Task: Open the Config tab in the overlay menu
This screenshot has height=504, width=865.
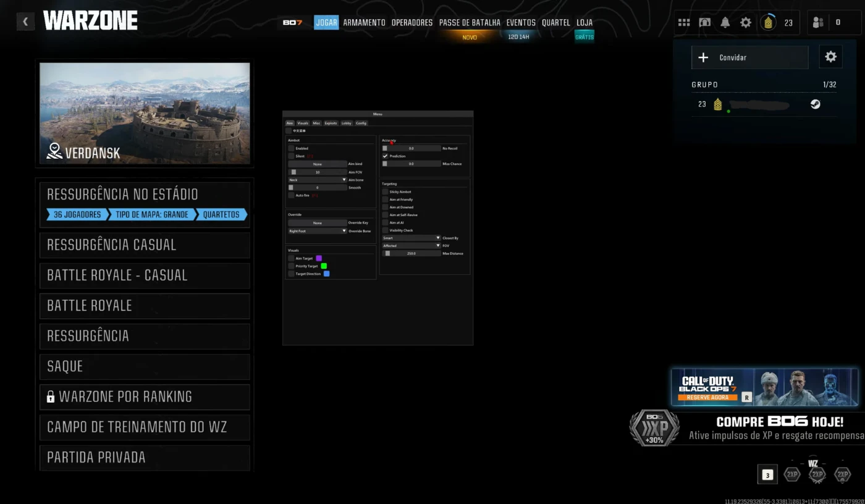Action: click(x=361, y=123)
